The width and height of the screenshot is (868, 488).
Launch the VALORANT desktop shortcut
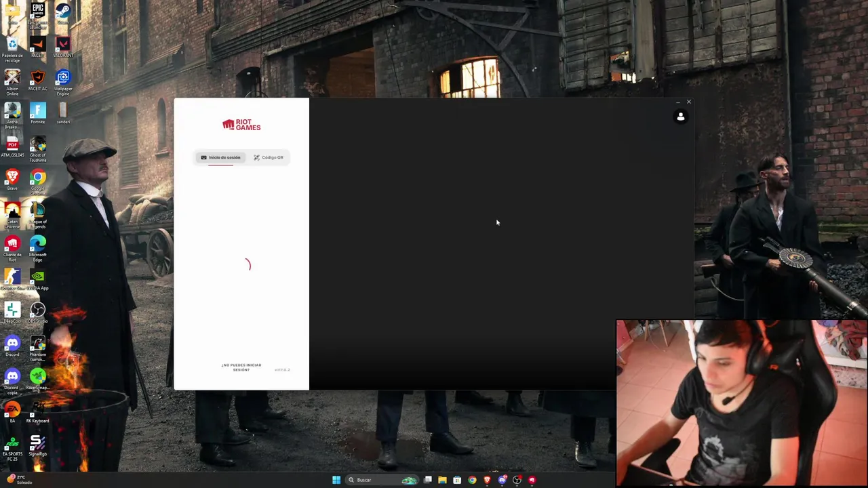[63, 47]
